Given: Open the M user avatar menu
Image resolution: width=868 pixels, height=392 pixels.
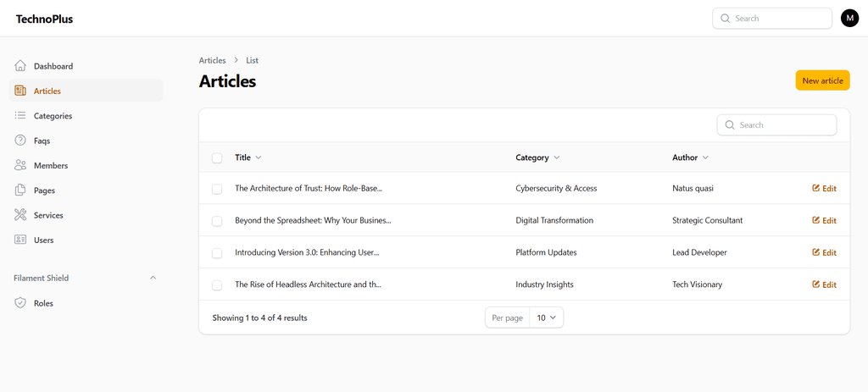Looking at the screenshot, I should [849, 19].
